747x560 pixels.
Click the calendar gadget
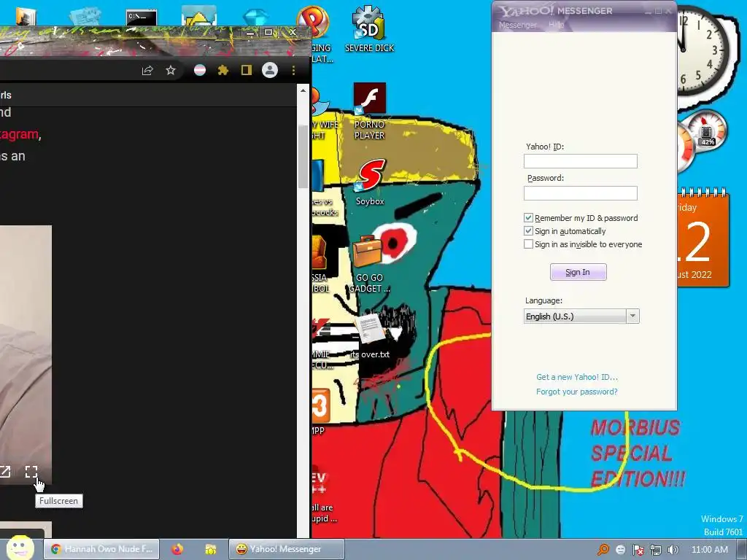coord(703,238)
